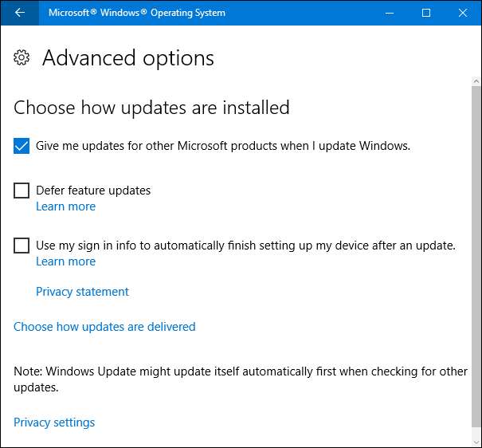Click the Windows Update note paragraph

tap(239, 379)
